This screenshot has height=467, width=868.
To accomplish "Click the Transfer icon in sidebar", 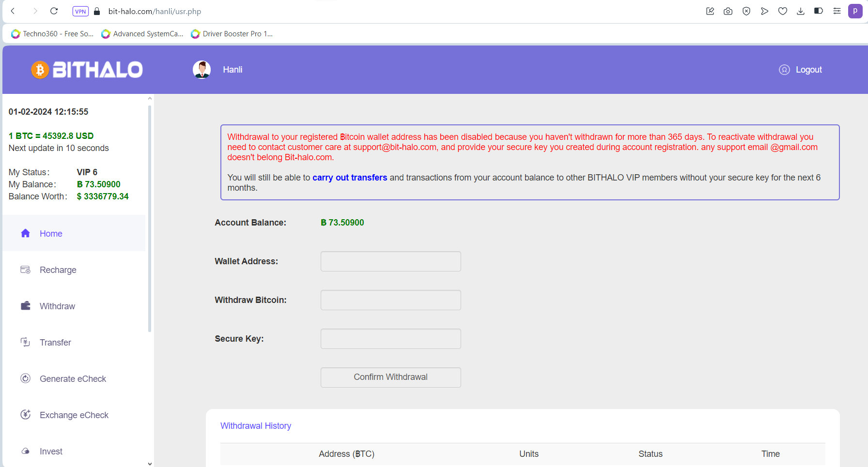I will [26, 342].
